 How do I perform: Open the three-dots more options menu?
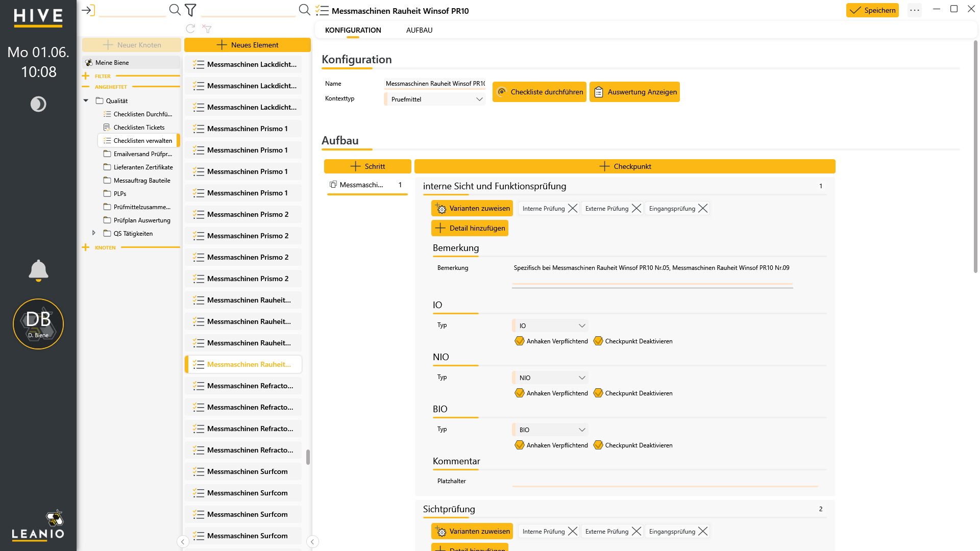(x=915, y=10)
